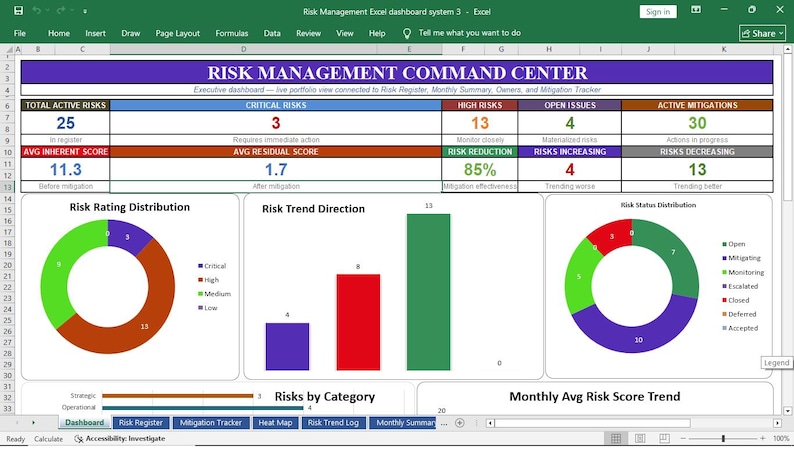This screenshot has width=794, height=474.
Task: Click the Risk Management Command Center title
Action: pos(397,72)
